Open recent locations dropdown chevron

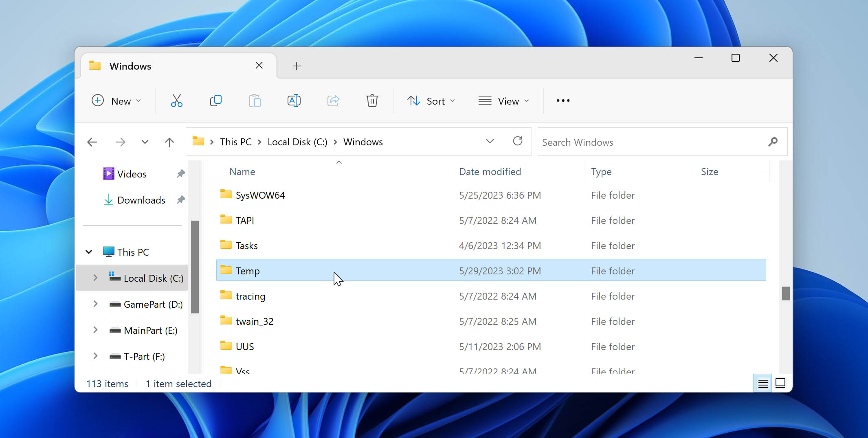point(145,142)
